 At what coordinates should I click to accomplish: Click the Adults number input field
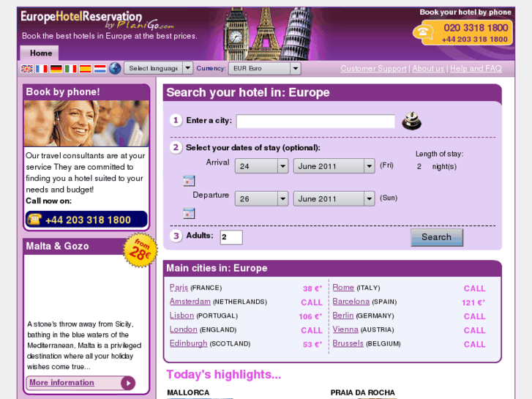point(231,237)
